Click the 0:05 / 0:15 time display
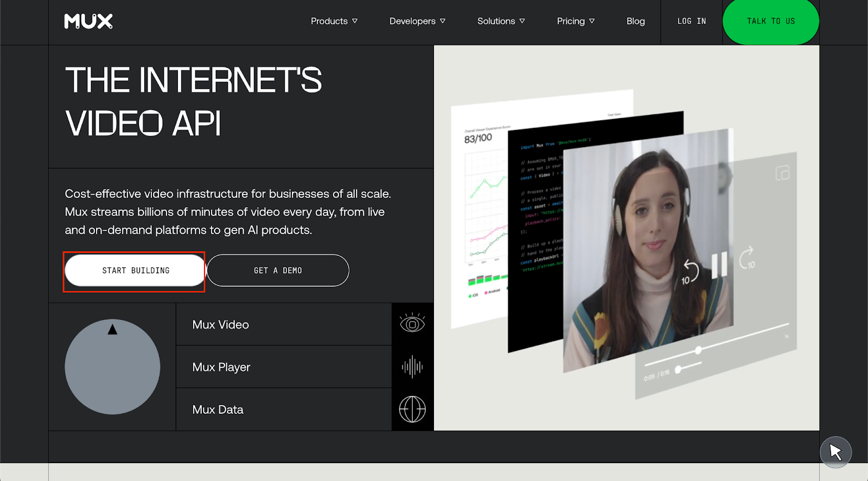 tap(656, 375)
